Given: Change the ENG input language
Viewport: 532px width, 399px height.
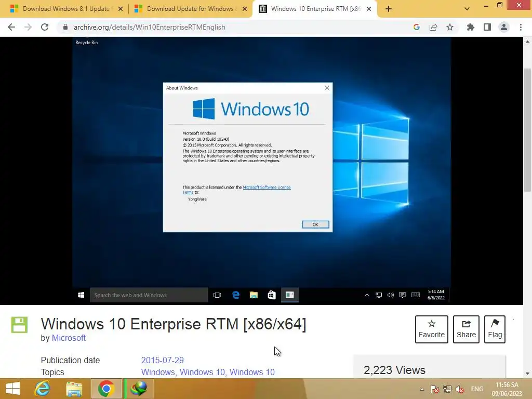Looking at the screenshot, I should coord(477,389).
